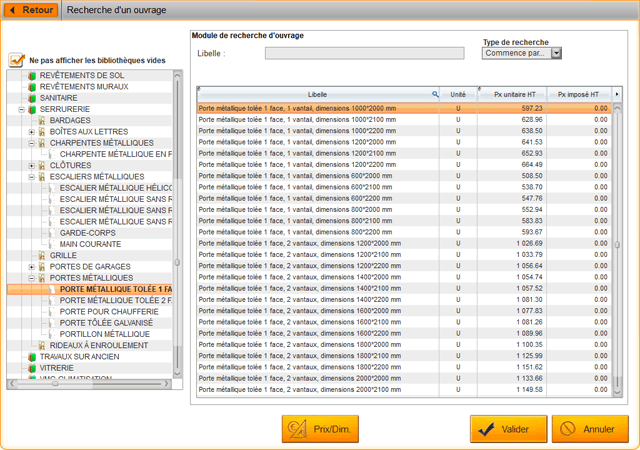Click the arrow at the table header's right end
This screenshot has width=640, height=450.
coord(617,94)
